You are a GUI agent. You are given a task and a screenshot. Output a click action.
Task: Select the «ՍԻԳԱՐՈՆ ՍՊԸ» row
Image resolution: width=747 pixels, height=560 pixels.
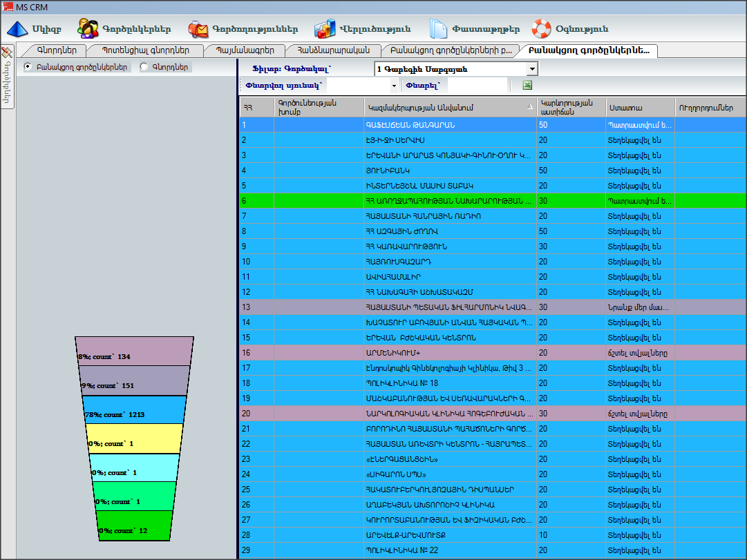tap(493, 474)
